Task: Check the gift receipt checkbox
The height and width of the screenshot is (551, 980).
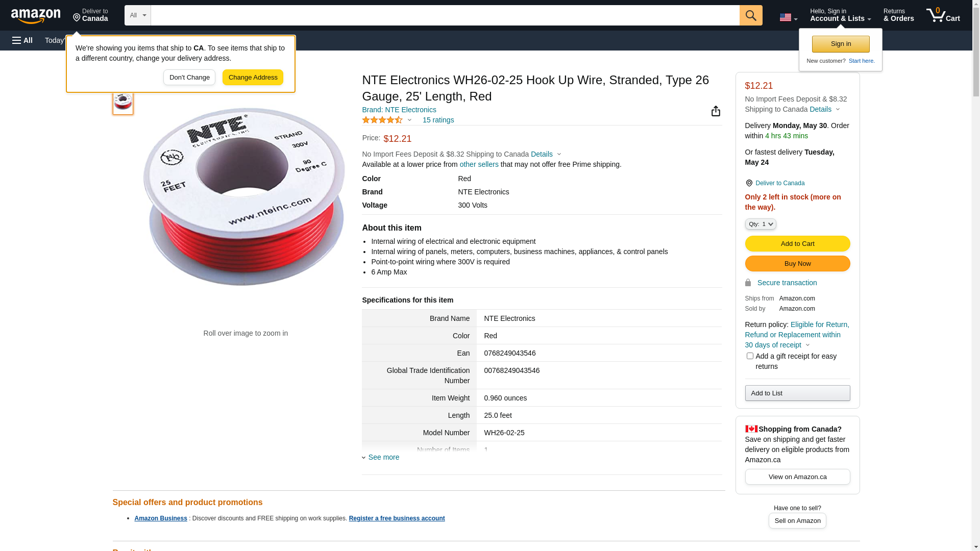Action: [x=750, y=356]
